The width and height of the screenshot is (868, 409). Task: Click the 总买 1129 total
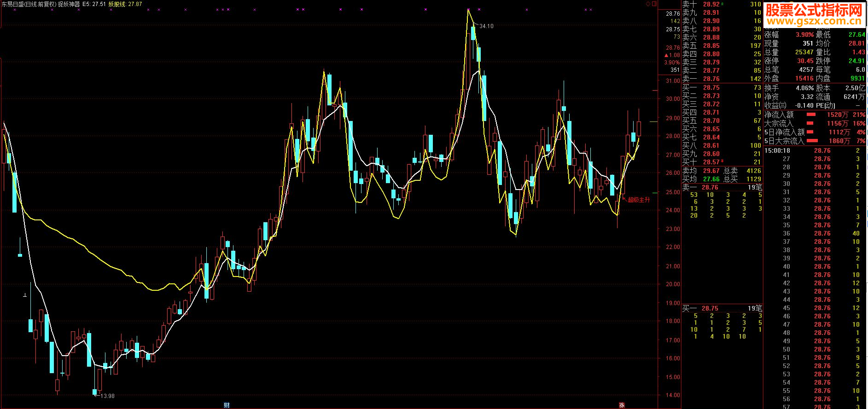click(x=742, y=179)
